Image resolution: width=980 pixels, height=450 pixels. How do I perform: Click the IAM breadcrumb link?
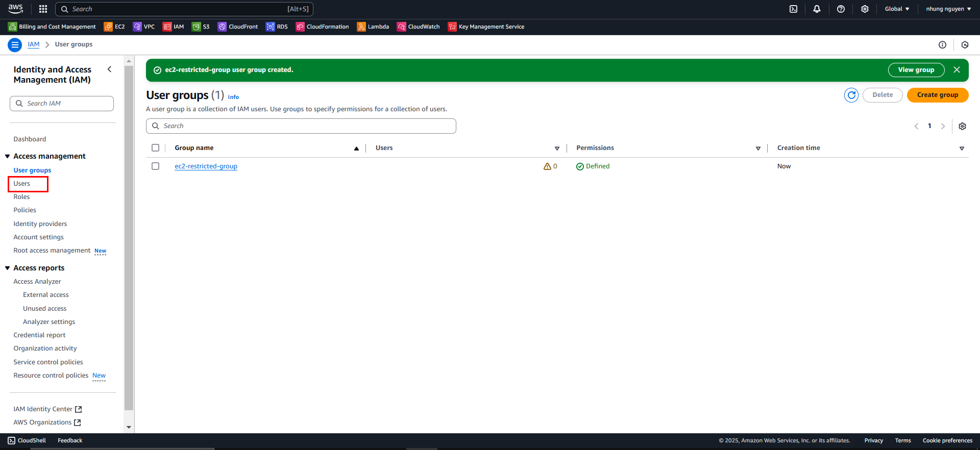click(34, 44)
